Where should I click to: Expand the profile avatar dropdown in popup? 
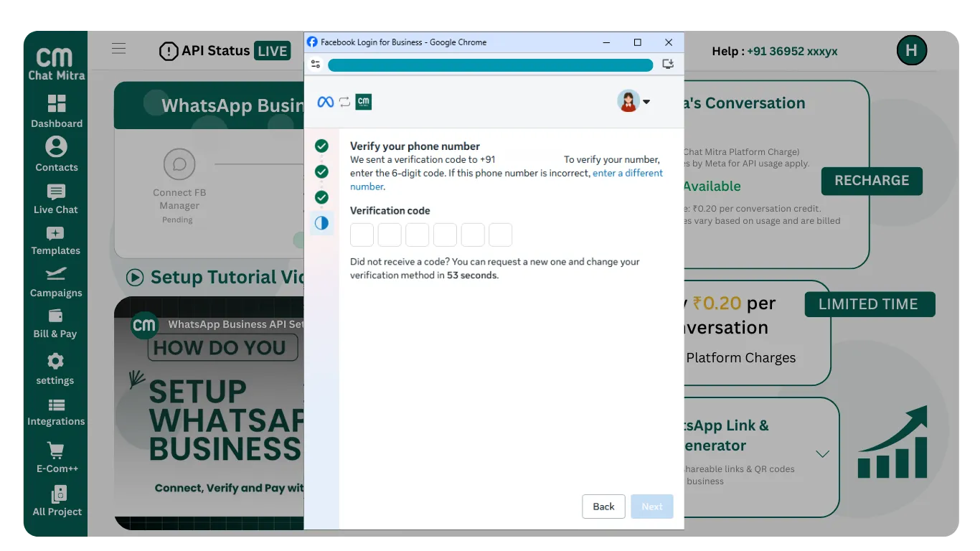pos(633,102)
